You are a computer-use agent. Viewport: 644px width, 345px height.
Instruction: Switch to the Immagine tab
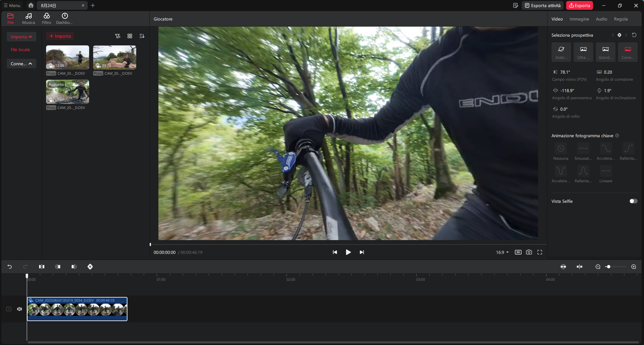pyautogui.click(x=579, y=19)
